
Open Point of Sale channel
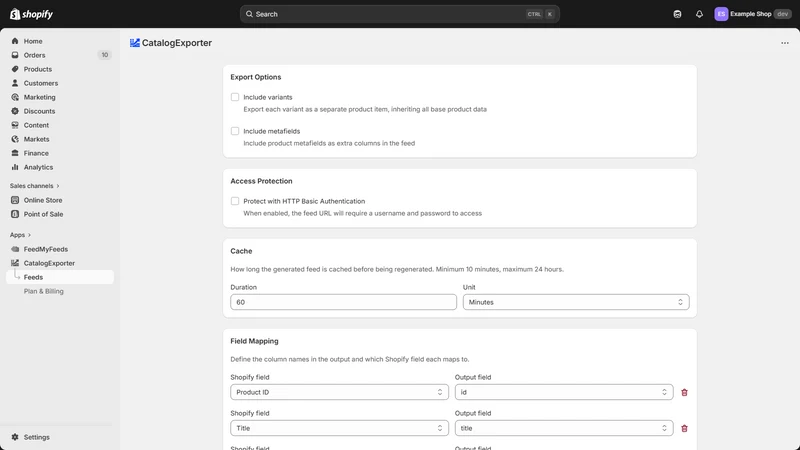click(x=43, y=214)
